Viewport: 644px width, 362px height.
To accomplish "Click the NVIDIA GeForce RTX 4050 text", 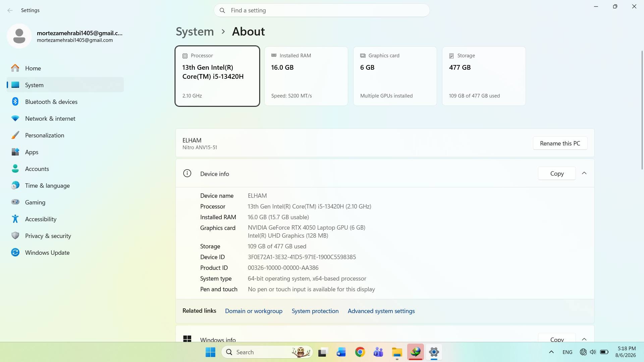I will (x=306, y=228).
